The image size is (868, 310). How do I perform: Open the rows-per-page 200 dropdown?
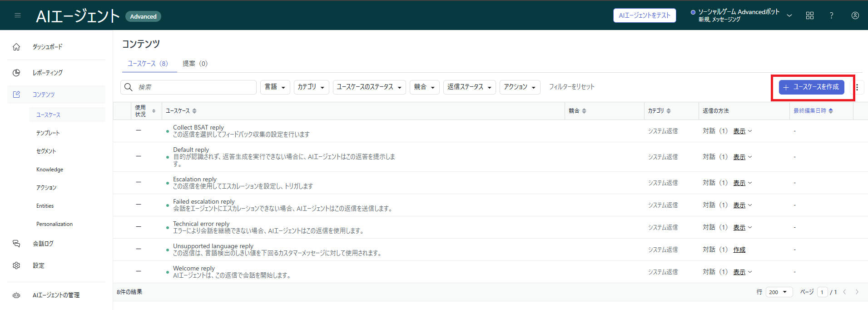click(x=779, y=292)
